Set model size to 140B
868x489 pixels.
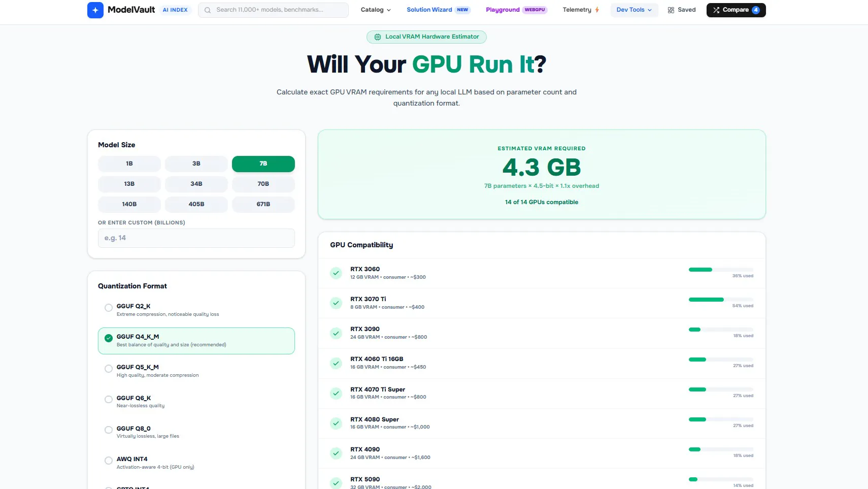pos(129,204)
